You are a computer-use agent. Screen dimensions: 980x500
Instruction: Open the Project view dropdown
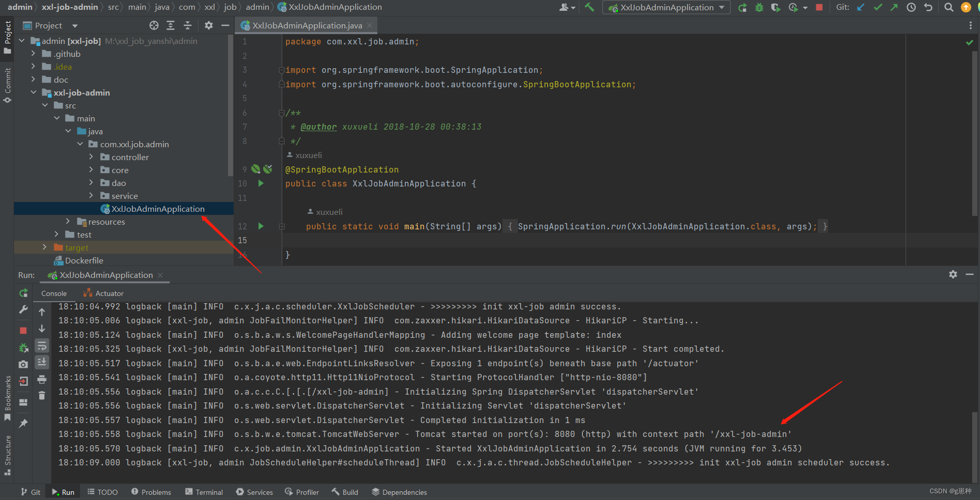click(x=75, y=26)
